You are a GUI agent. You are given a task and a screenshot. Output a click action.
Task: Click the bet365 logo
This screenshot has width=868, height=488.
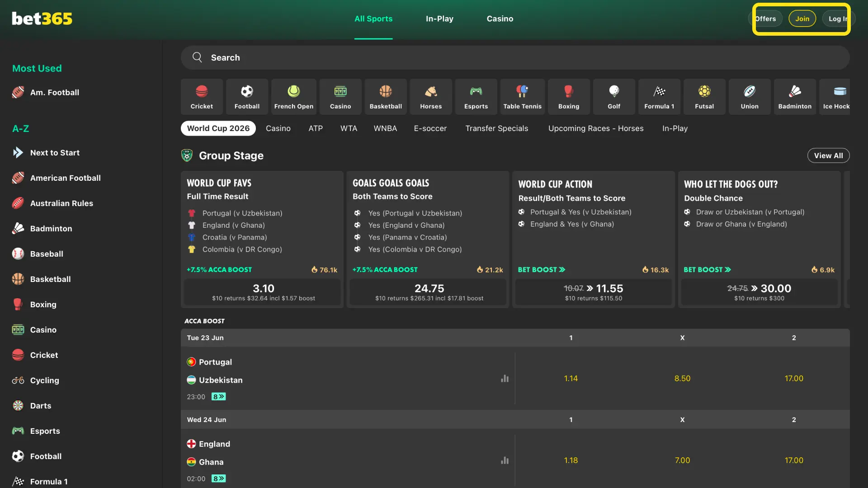(42, 19)
